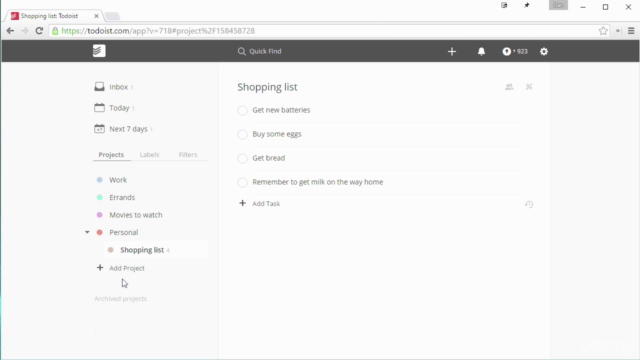The width and height of the screenshot is (640, 360).
Task: Click Remember to get milk task text
Action: [x=318, y=182]
